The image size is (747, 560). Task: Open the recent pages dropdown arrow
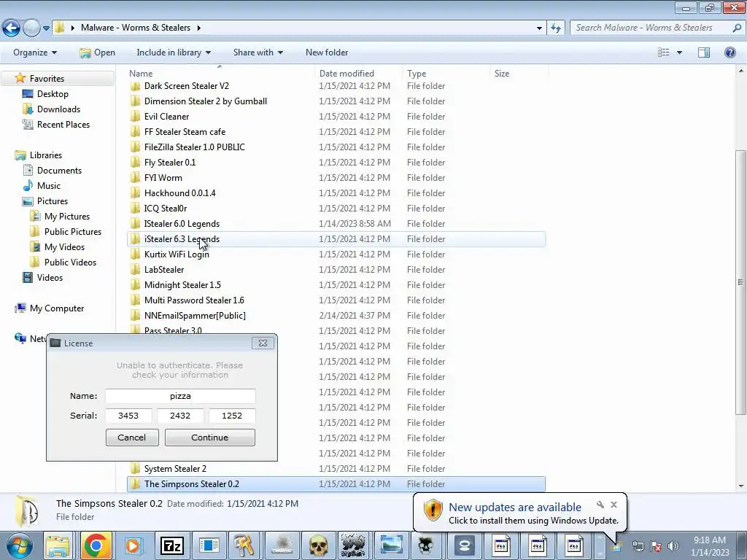pos(46,28)
